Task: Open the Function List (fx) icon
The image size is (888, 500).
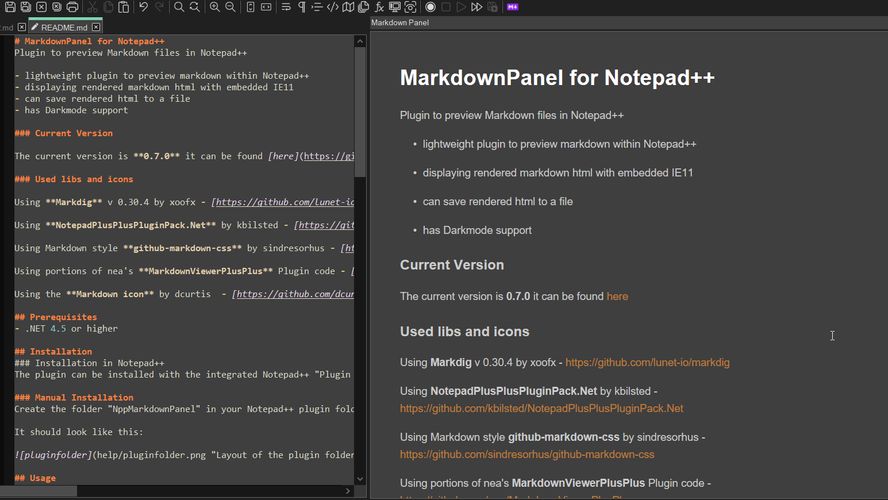Action: [379, 7]
